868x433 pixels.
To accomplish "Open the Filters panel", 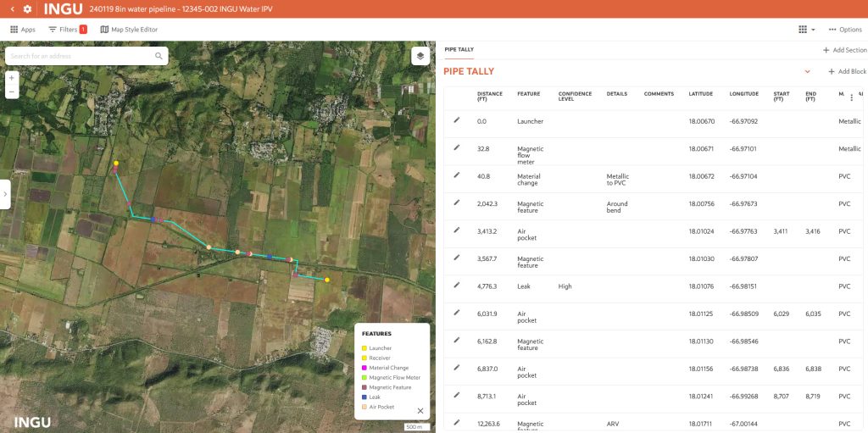I will coord(68,30).
